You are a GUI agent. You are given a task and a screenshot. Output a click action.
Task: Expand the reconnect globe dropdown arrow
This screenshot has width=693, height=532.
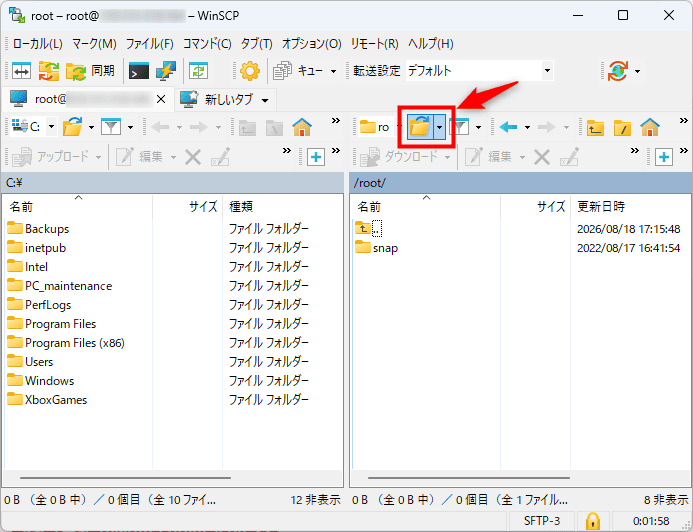point(637,71)
